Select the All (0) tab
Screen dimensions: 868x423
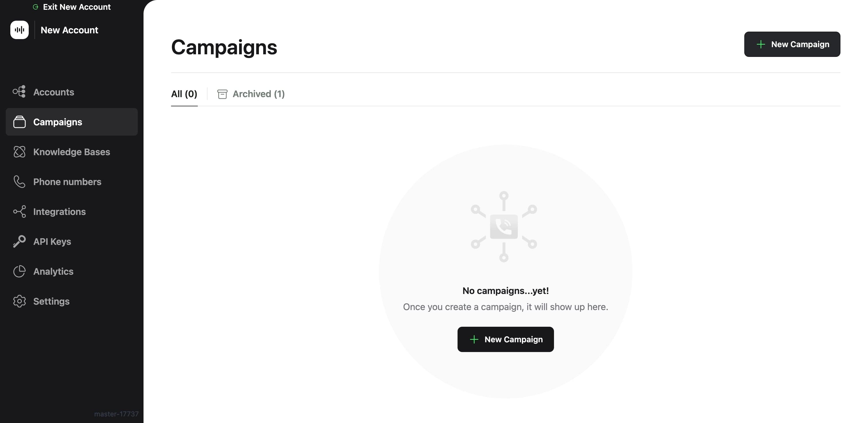coord(184,94)
